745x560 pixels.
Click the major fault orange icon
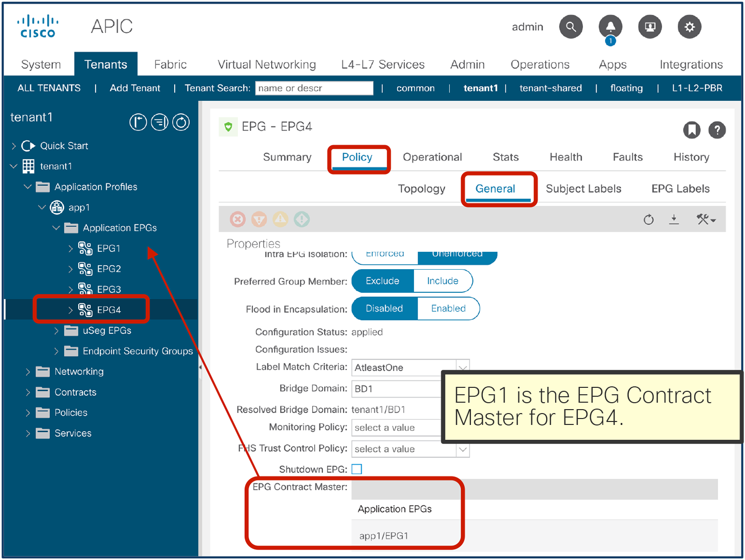[259, 219]
